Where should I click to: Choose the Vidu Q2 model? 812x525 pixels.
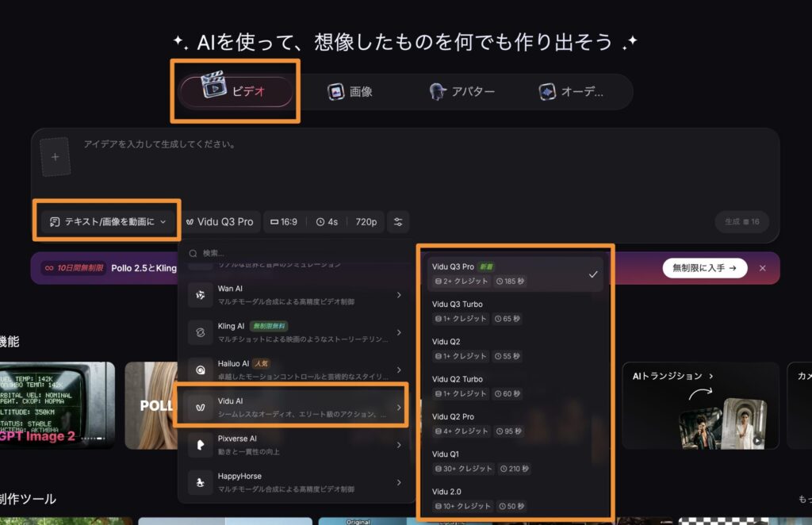click(x=515, y=349)
